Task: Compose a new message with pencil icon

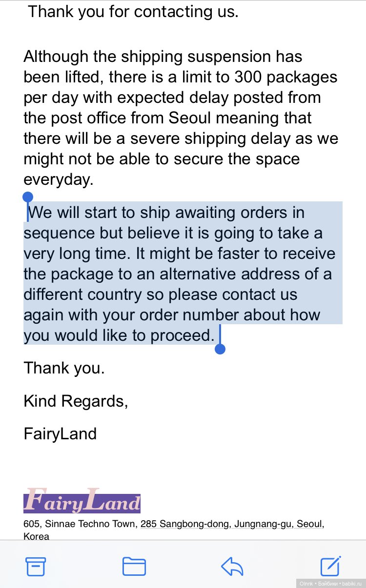Action: (330, 566)
